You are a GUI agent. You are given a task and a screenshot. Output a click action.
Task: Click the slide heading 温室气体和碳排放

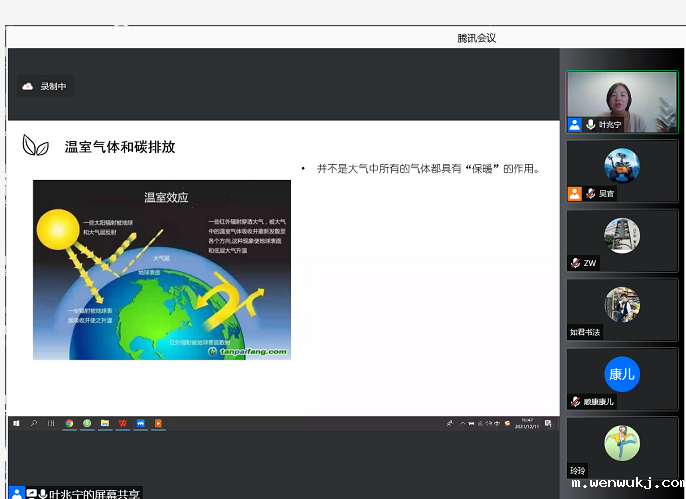(x=120, y=147)
